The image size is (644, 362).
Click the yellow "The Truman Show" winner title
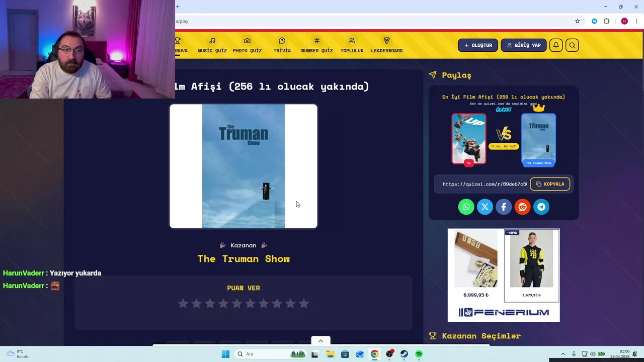point(244,259)
